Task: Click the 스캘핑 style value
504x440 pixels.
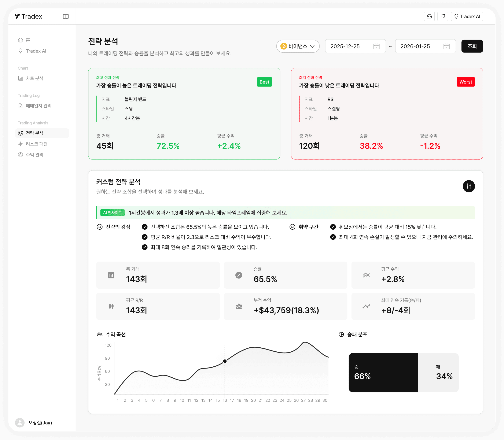Action: point(334,108)
